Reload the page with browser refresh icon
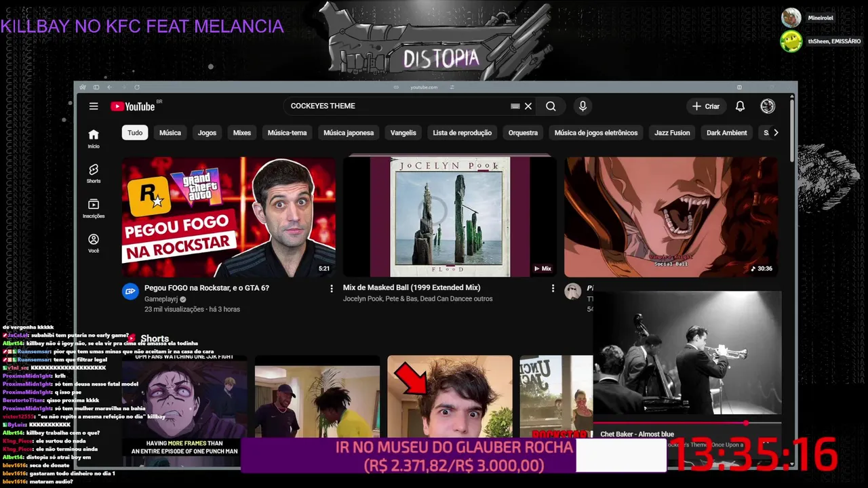 137,87
